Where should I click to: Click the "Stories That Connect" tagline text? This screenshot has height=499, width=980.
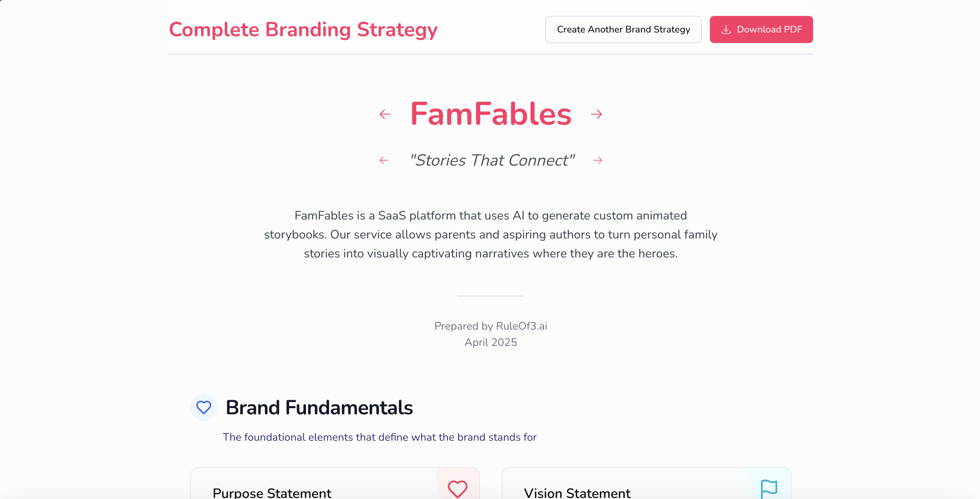point(491,160)
